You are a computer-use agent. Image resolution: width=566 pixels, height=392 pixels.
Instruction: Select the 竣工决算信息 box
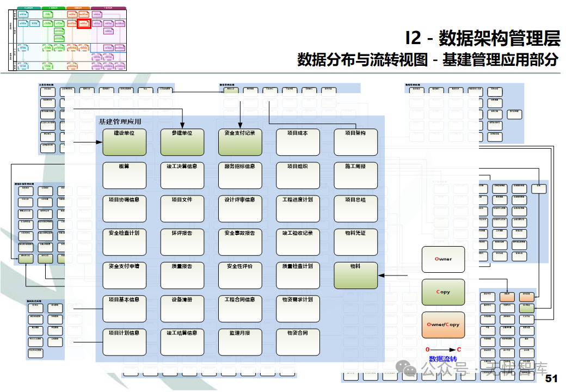[182, 175]
